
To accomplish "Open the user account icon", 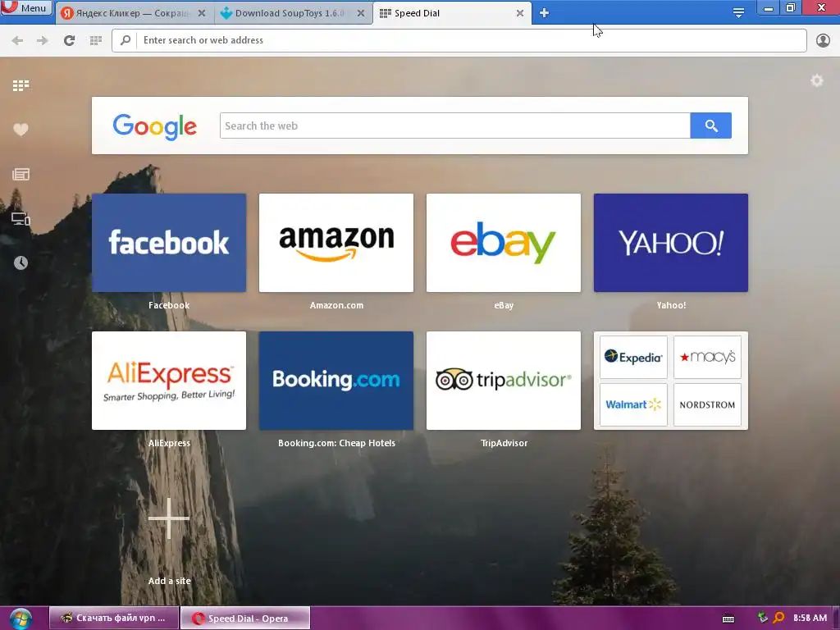I will pyautogui.click(x=823, y=40).
